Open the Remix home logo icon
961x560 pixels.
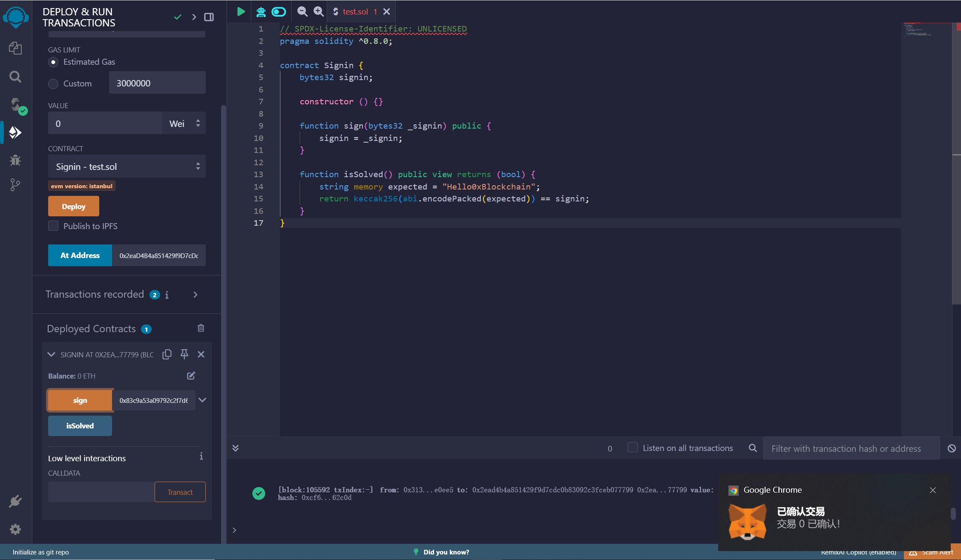16,17
